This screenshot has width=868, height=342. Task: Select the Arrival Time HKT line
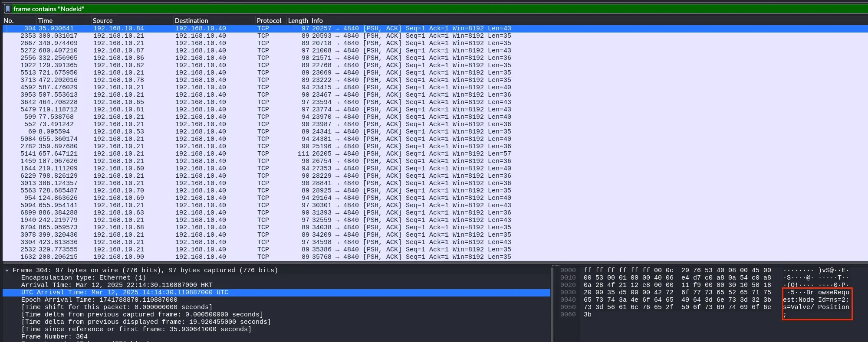click(x=276, y=285)
